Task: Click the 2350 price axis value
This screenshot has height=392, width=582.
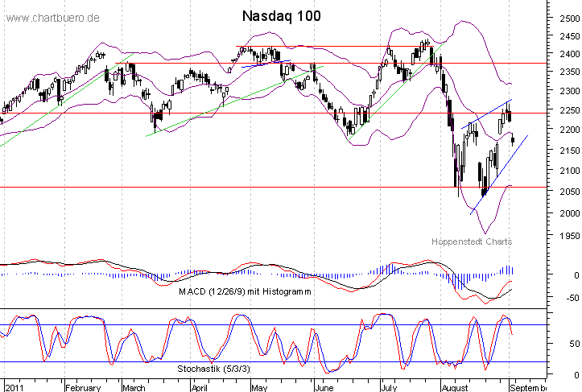Action: [570, 72]
